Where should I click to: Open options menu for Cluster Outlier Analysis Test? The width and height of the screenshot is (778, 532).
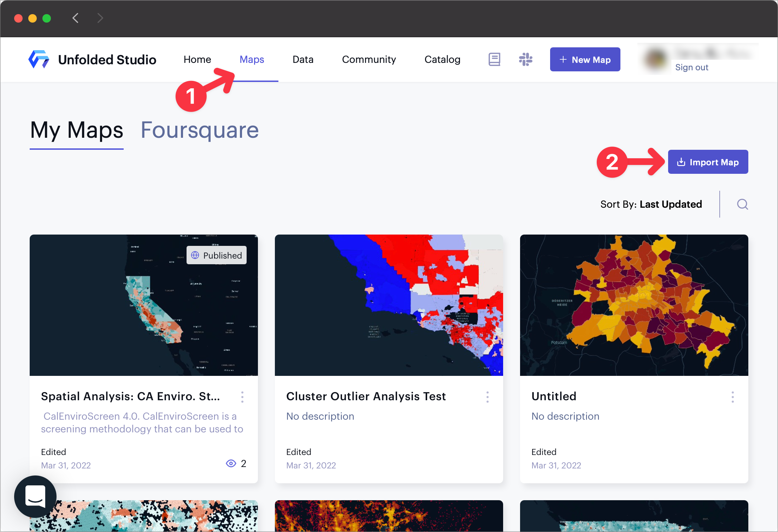[x=487, y=397]
